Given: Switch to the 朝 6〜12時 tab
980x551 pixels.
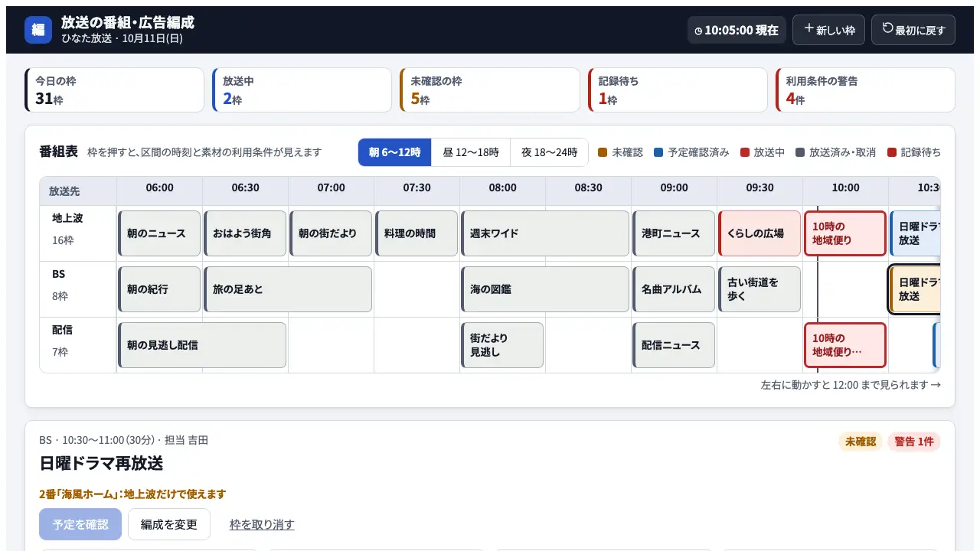Looking at the screenshot, I should pos(395,152).
